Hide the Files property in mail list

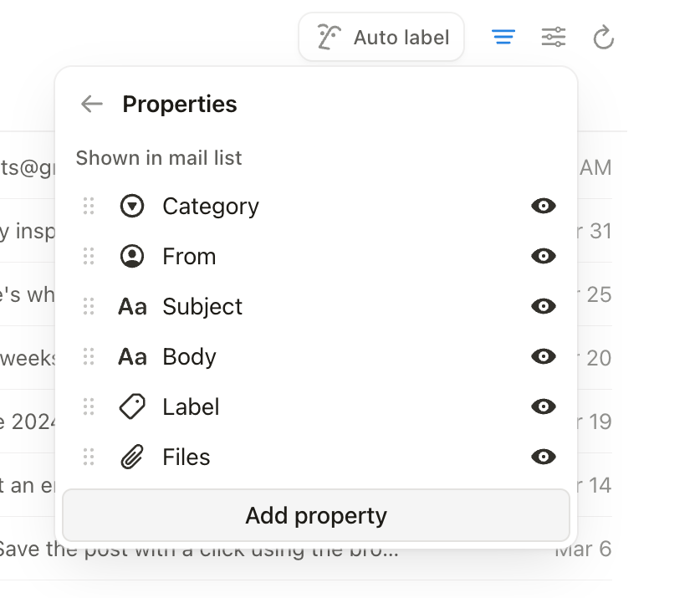coord(543,457)
